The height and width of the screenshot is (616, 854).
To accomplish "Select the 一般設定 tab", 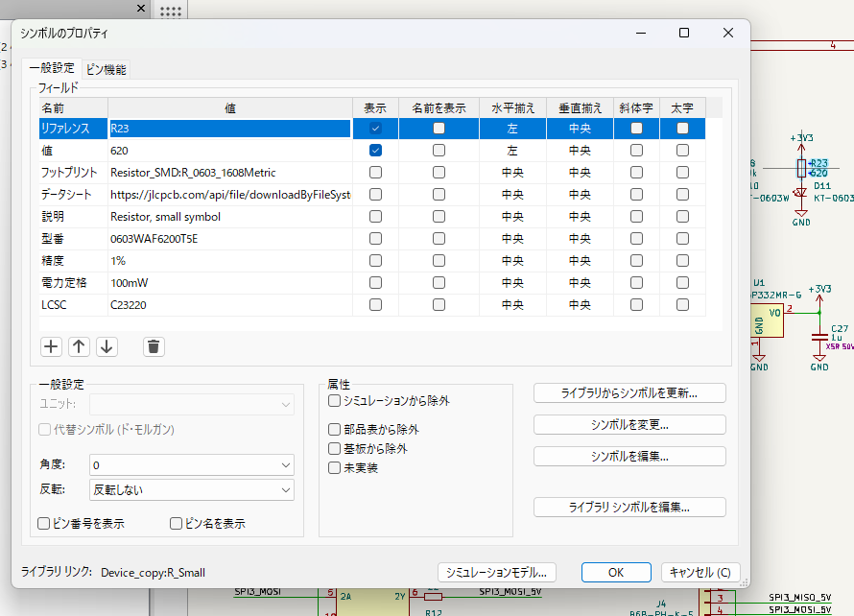I will pos(51,69).
